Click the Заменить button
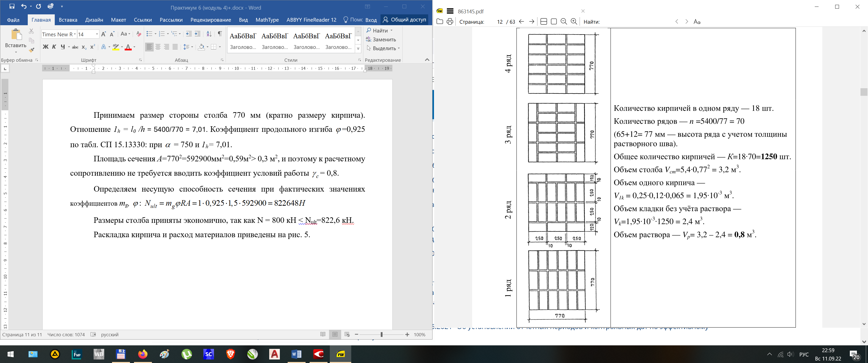This screenshot has width=868, height=363. 381,39
